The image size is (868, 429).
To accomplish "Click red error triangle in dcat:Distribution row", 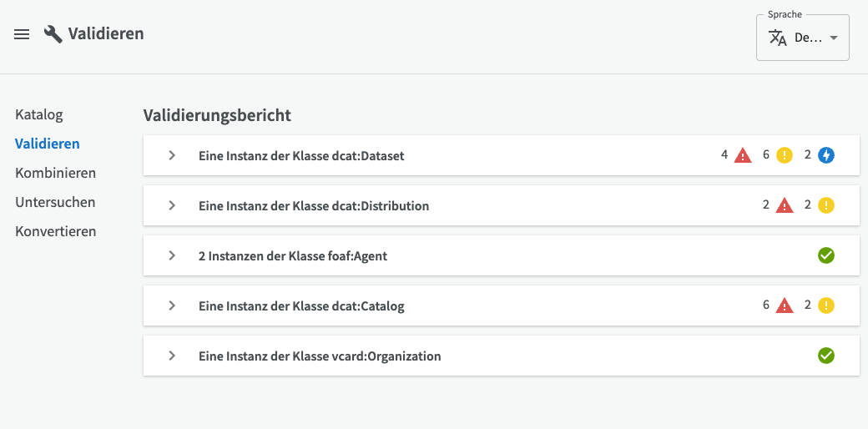I will click(x=785, y=205).
